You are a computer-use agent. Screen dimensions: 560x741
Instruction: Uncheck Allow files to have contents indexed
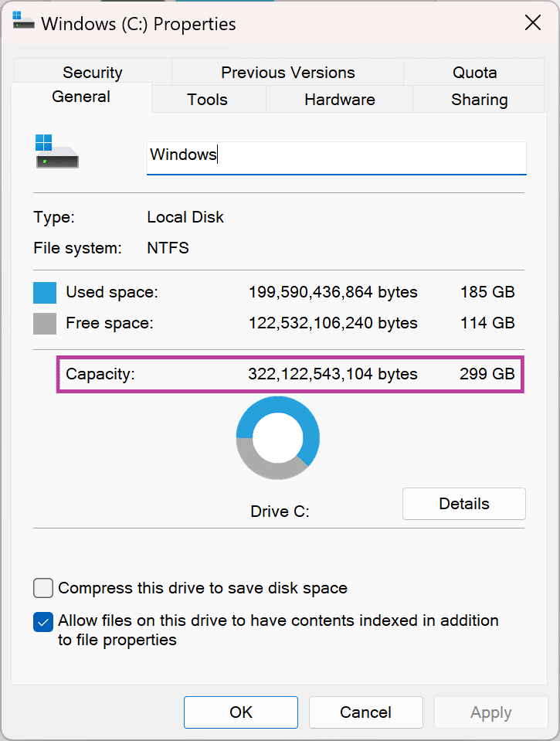43,622
